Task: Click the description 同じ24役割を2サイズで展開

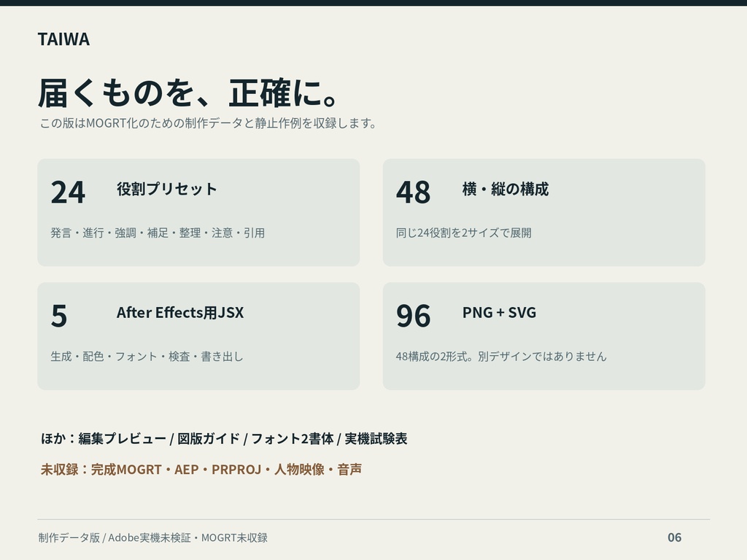Action: [x=463, y=233]
